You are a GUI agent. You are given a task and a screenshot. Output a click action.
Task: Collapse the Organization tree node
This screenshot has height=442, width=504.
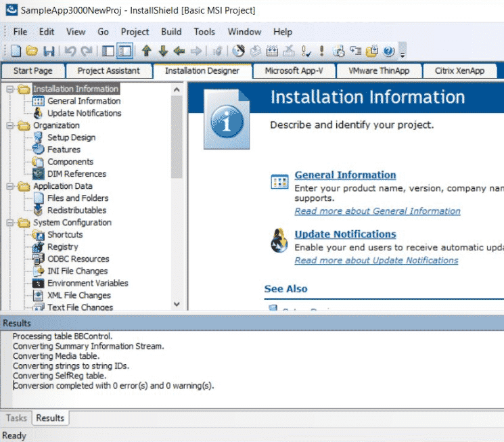(x=10, y=125)
